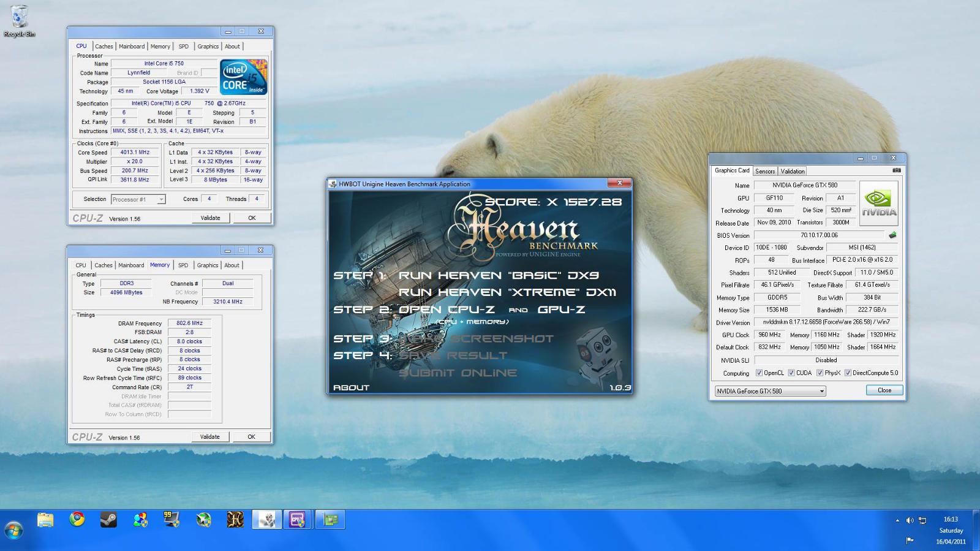Click Validate in the upper CPU-Z window
Screen dimensions: 980x551
pos(210,218)
